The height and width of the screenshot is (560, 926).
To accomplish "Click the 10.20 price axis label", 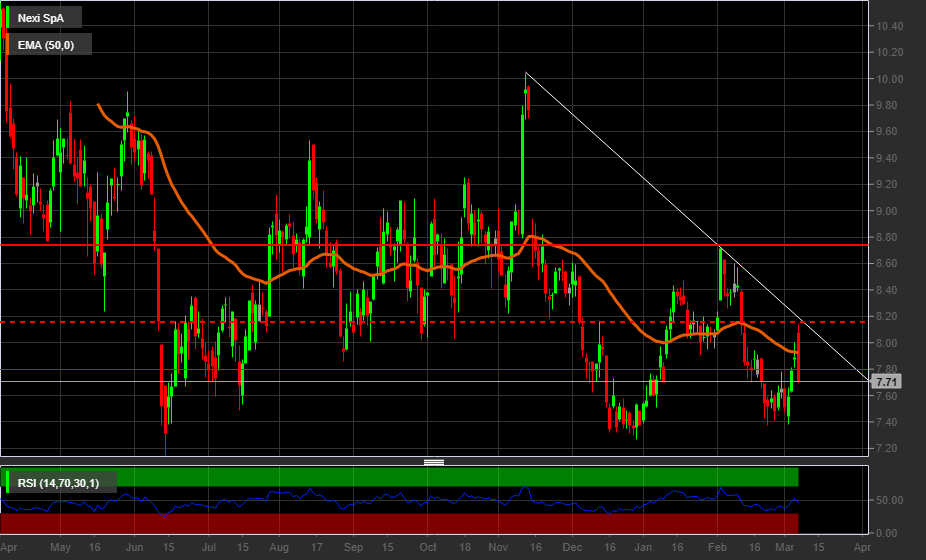I will 889,52.
